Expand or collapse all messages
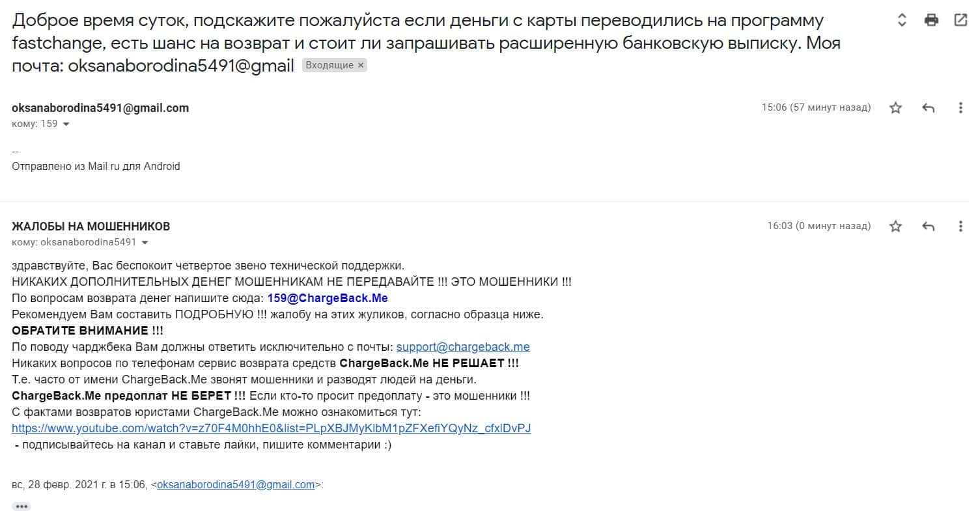Screen dimensions: 980x511 click(x=902, y=20)
